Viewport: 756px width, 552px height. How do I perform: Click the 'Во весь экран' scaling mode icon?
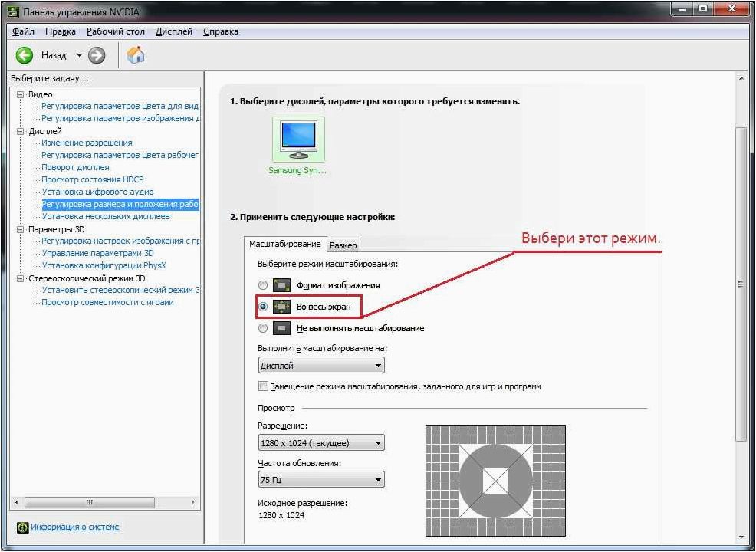[x=281, y=306]
